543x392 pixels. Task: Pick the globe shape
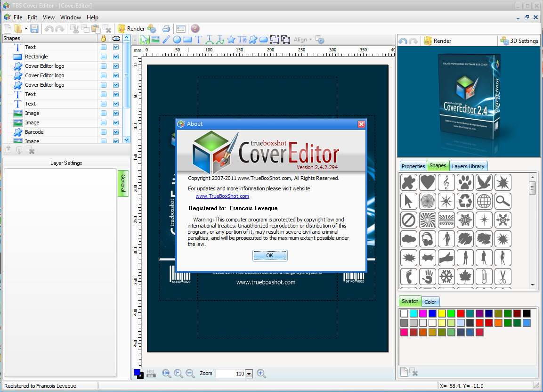coord(484,201)
